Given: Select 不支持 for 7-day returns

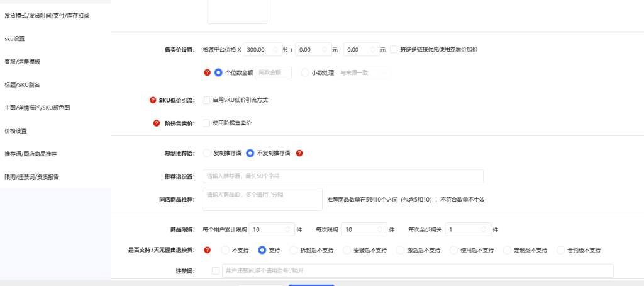Looking at the screenshot, I should click(225, 250).
